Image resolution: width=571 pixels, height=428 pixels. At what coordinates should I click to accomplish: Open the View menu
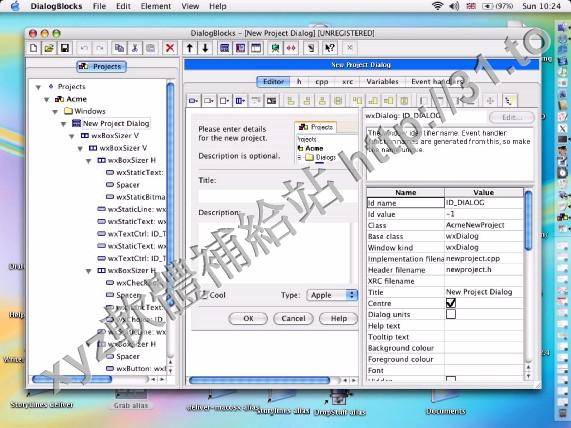(190, 6)
